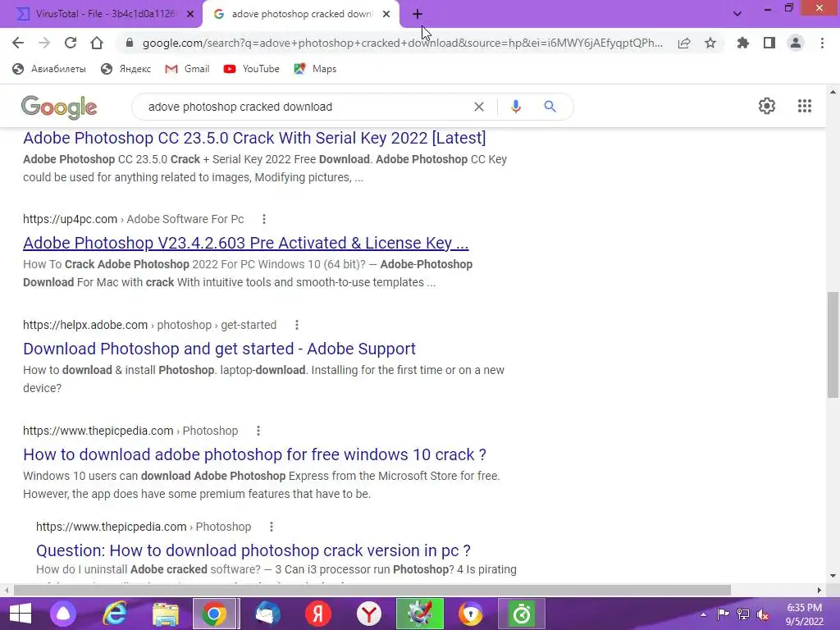Click the address bar URL
Viewport: 840px width, 630px height.
click(x=402, y=43)
